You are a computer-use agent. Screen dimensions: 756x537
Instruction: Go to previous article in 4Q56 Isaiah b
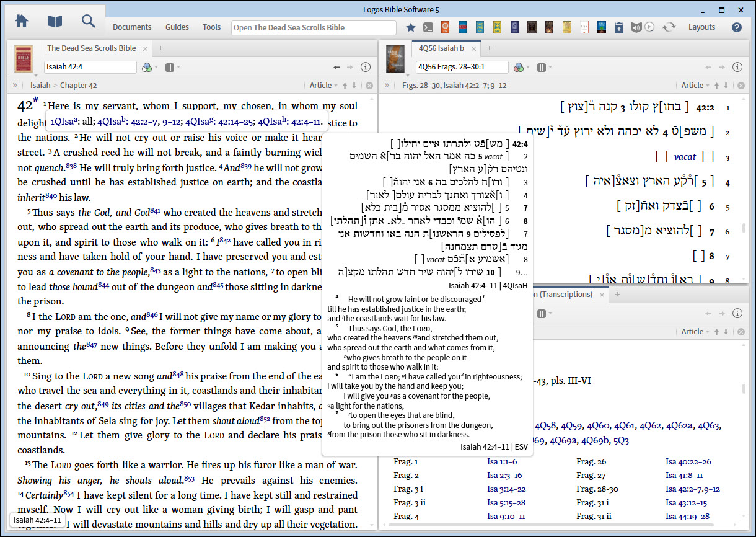[x=717, y=86]
